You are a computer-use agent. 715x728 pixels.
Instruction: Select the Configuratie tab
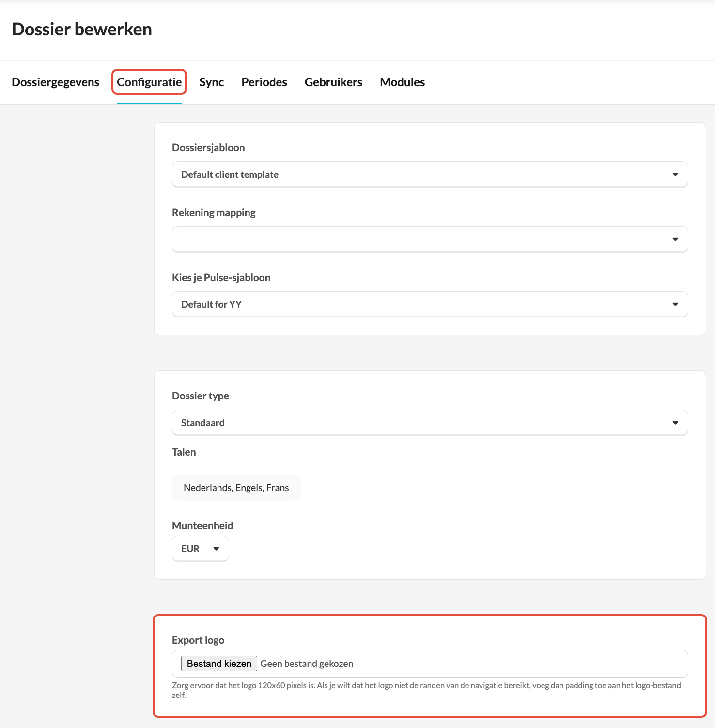tap(149, 82)
